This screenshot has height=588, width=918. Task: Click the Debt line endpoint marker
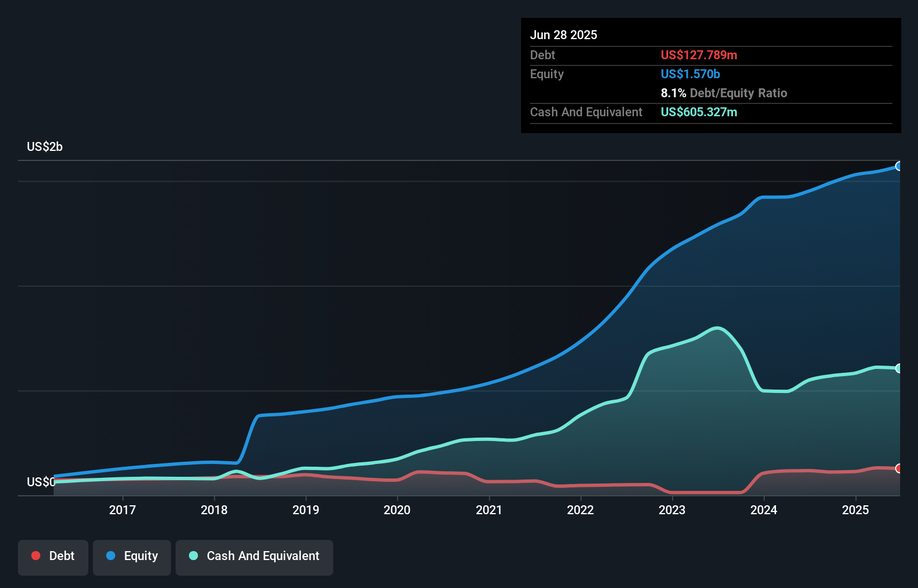click(x=899, y=468)
